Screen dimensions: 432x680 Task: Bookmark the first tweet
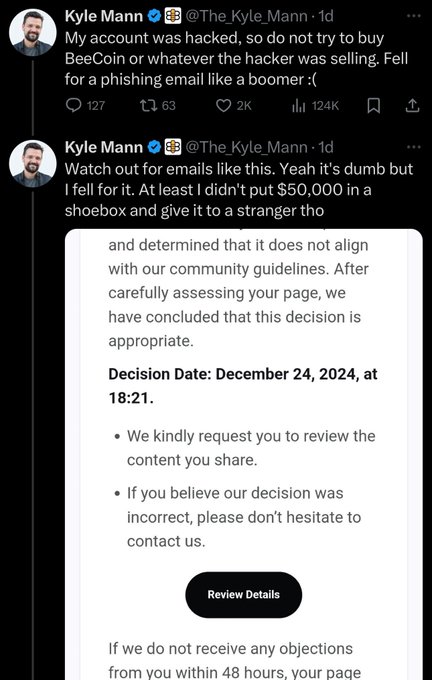coord(374,106)
